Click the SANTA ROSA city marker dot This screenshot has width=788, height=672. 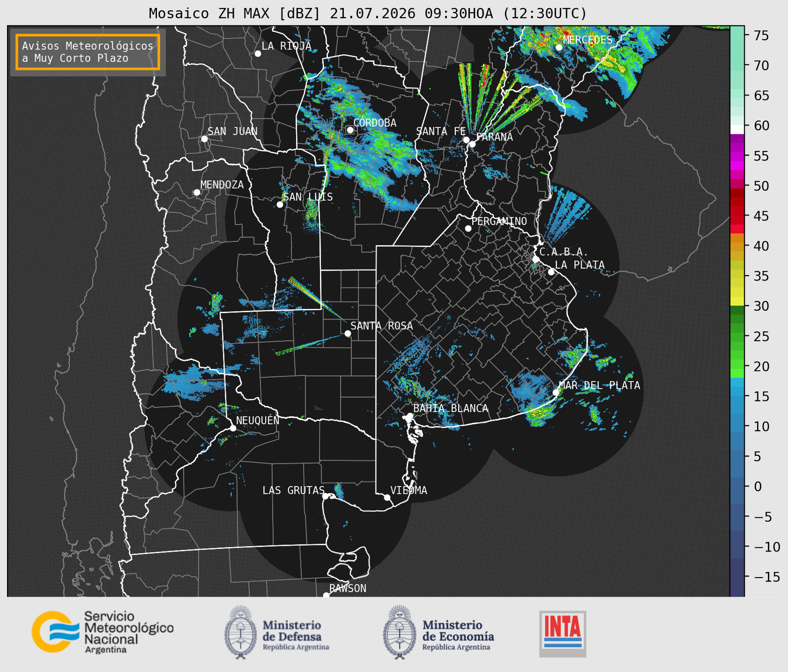click(348, 333)
